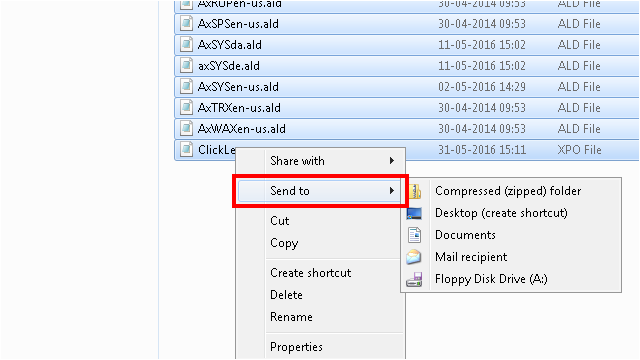Click the Floppy Disk Drive icon
Viewport: 640px width, 360px height.
pyautogui.click(x=414, y=280)
